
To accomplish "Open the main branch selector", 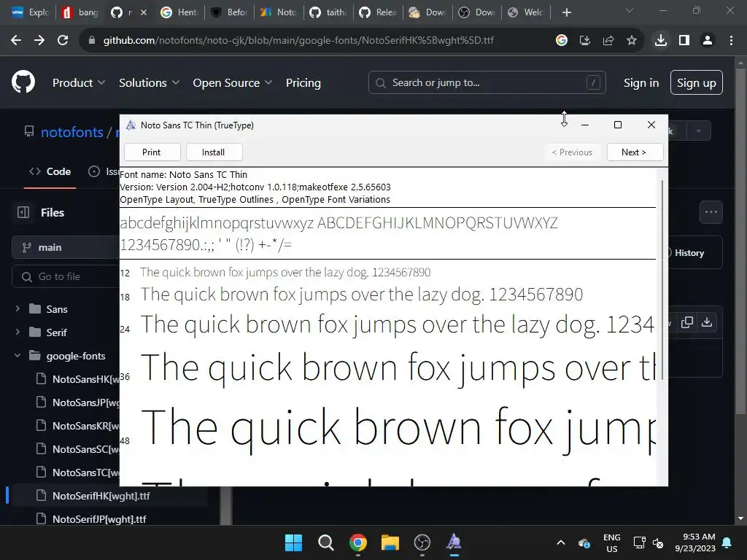I will tap(66, 247).
